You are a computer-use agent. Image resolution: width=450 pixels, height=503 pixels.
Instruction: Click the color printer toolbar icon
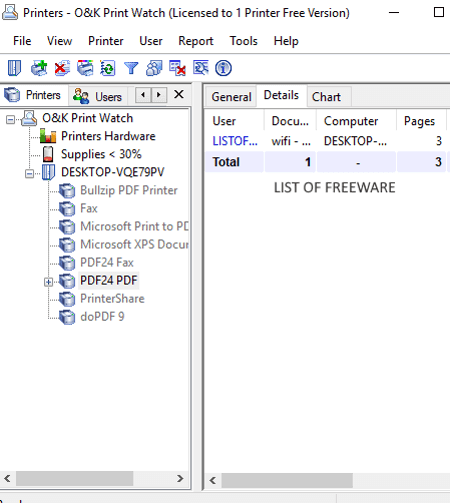coord(85,68)
